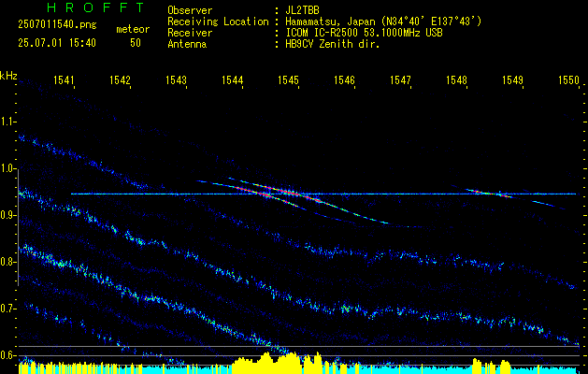Click the 0.8 kHz frequency label
Screen dimensions: 588x374
point(7,262)
